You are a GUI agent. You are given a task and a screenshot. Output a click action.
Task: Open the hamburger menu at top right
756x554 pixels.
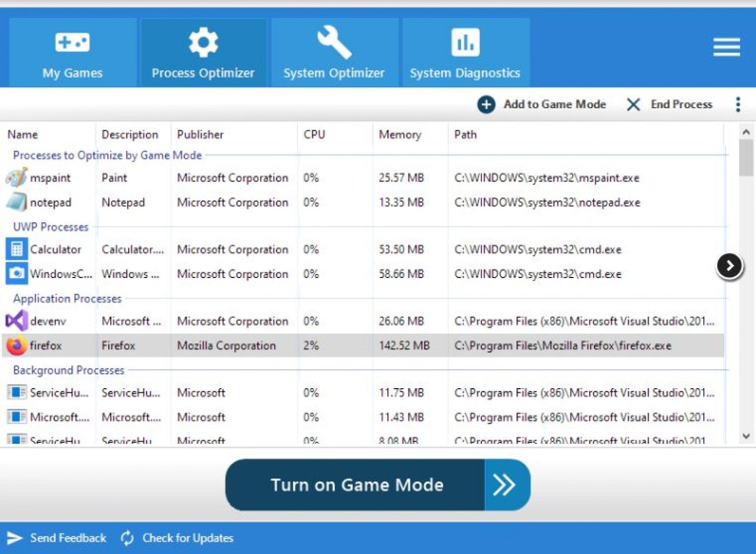[726, 47]
